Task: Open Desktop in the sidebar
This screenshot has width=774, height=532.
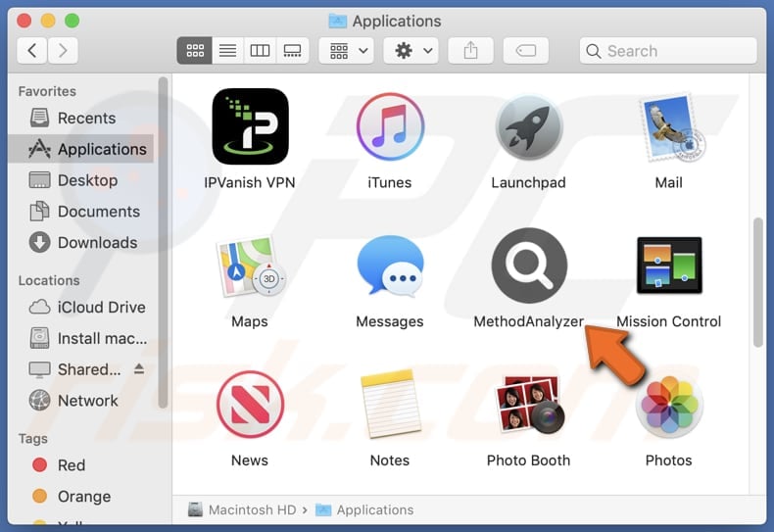Action: click(82, 180)
